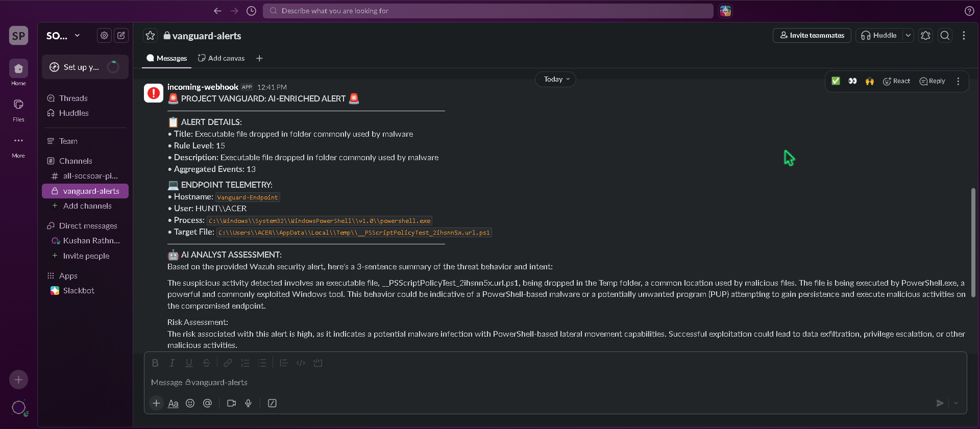Click the Message vanguard-alerts input field
Image resolution: width=980 pixels, height=429 pixels.
tap(555, 383)
